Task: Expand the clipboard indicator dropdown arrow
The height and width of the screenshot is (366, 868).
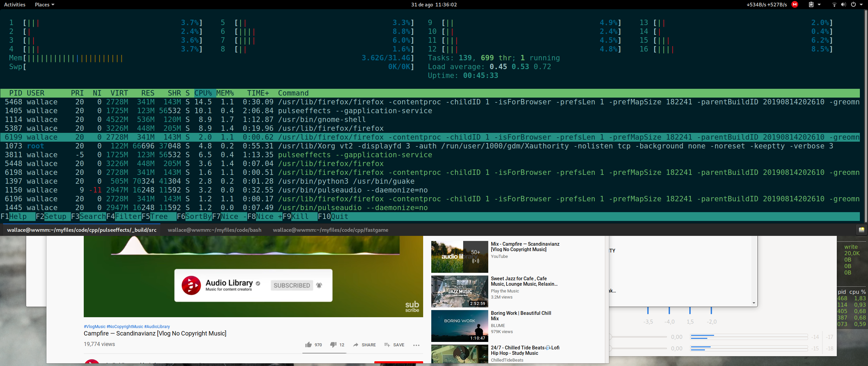Action: pos(819,5)
